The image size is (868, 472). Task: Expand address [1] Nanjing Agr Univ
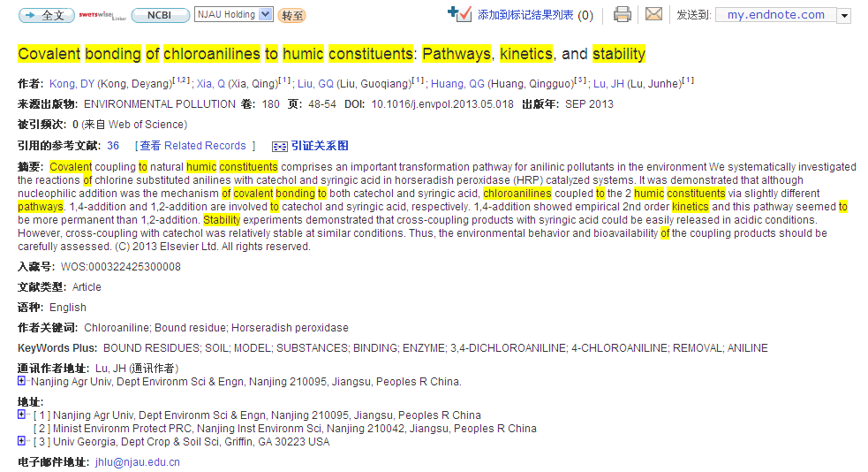click(x=22, y=415)
